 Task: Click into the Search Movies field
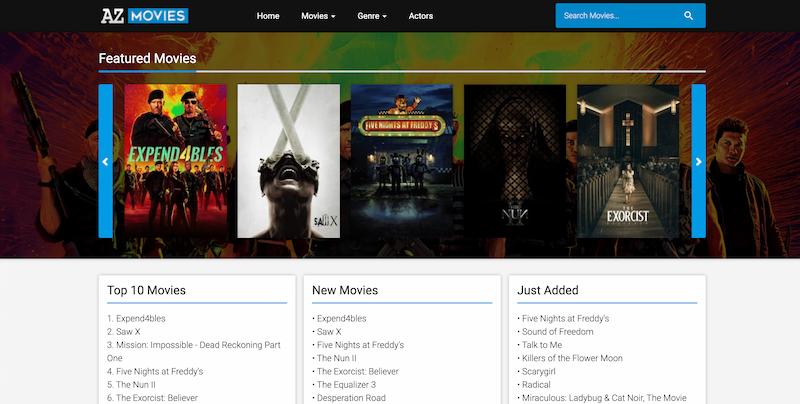[615, 16]
